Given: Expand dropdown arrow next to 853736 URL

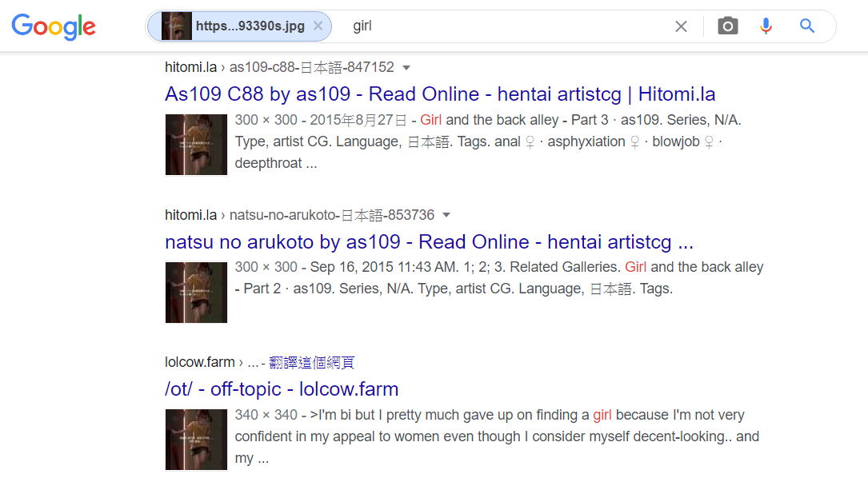Looking at the screenshot, I should click(446, 215).
